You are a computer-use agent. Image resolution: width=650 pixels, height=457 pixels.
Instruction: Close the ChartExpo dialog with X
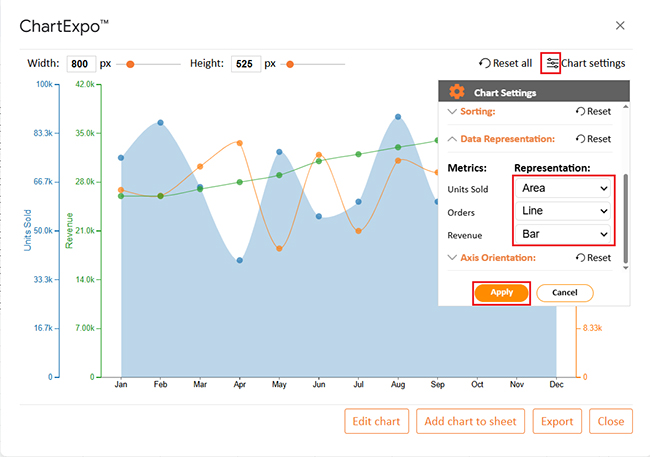pos(620,25)
